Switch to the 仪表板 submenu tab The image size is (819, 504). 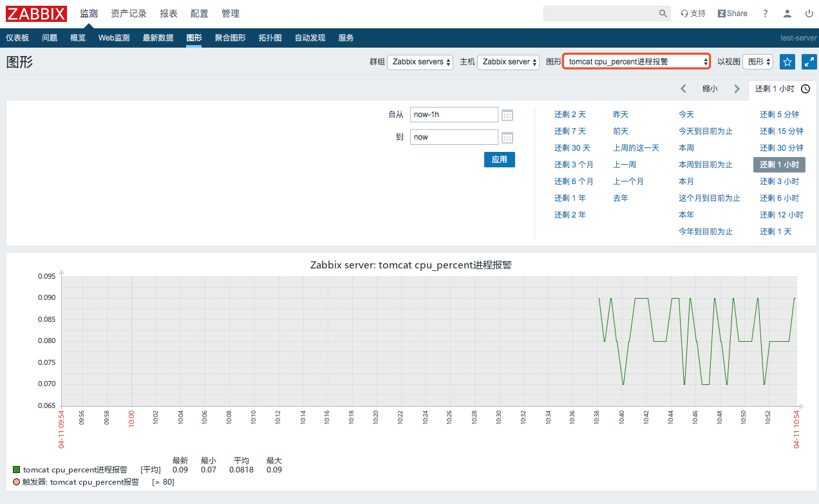[17, 38]
